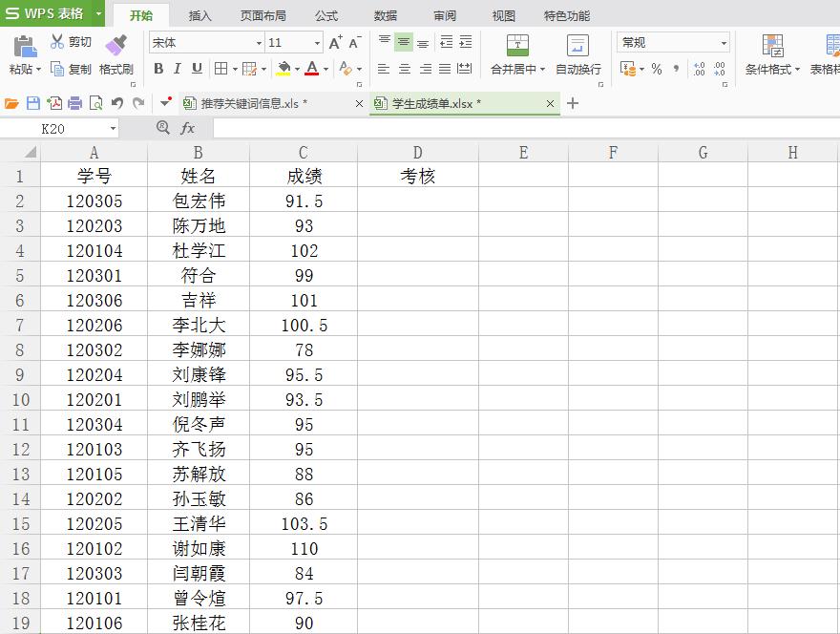This screenshot has width=840, height=634.
Task: Click the decrease decimal places icon
Action: point(718,68)
